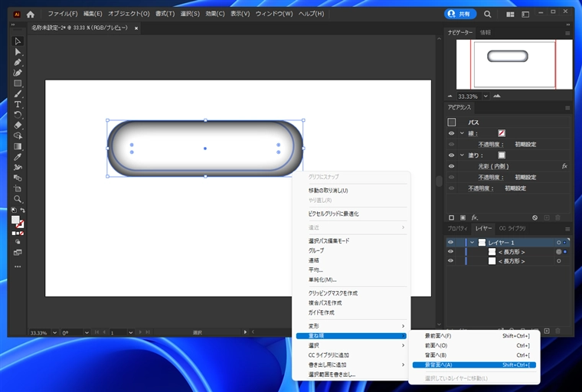
Task: Add a new stroke in the Appearance panel
Action: (451, 217)
